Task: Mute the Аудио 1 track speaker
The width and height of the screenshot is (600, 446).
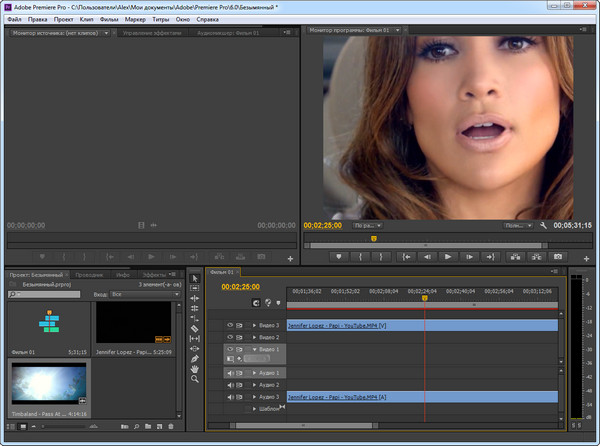Action: click(x=230, y=373)
